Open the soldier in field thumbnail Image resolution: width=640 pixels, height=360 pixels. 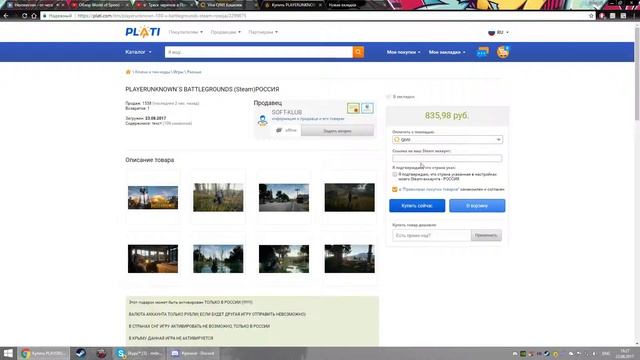(x=218, y=198)
